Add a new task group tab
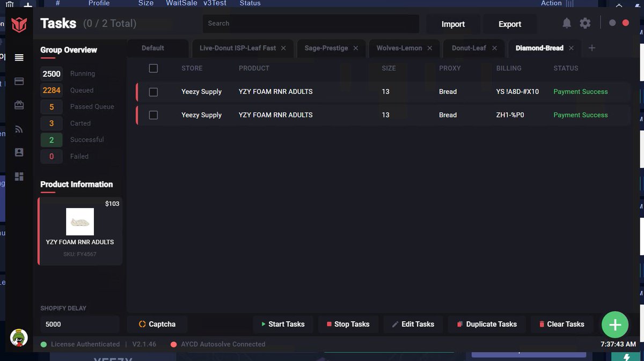Viewport: 644px width, 361px height. click(x=592, y=48)
